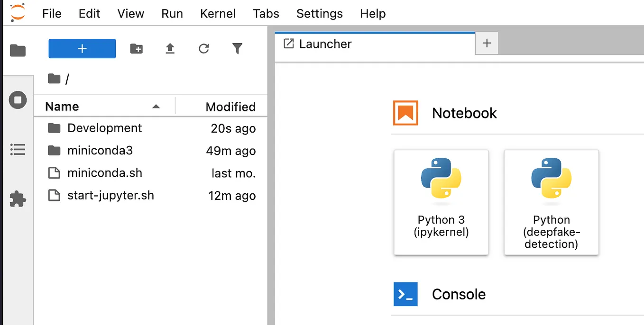Toggle the file filter funnel icon

tap(237, 48)
